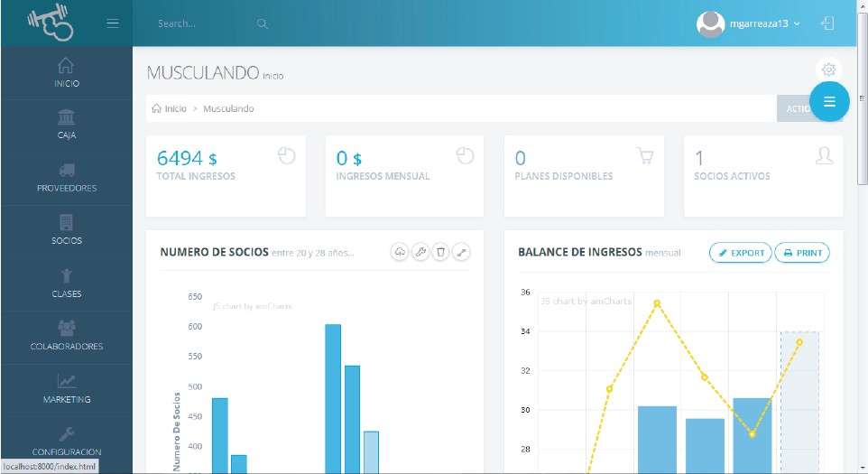Click the Inicio breadcrumb link
Image resolution: width=868 pixels, height=474 pixels.
click(175, 108)
